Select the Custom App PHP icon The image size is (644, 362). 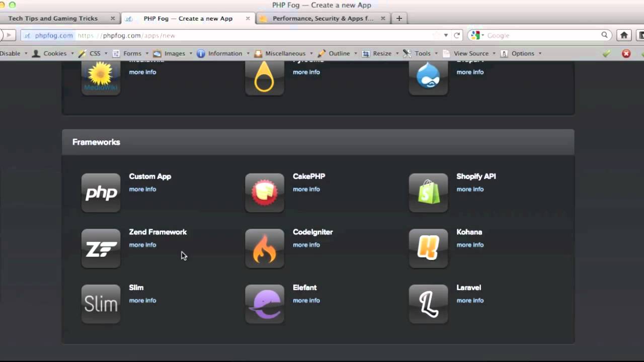(x=101, y=193)
